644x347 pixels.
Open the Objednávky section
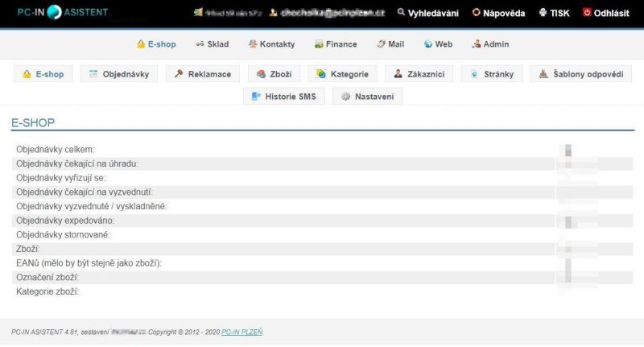tap(119, 74)
